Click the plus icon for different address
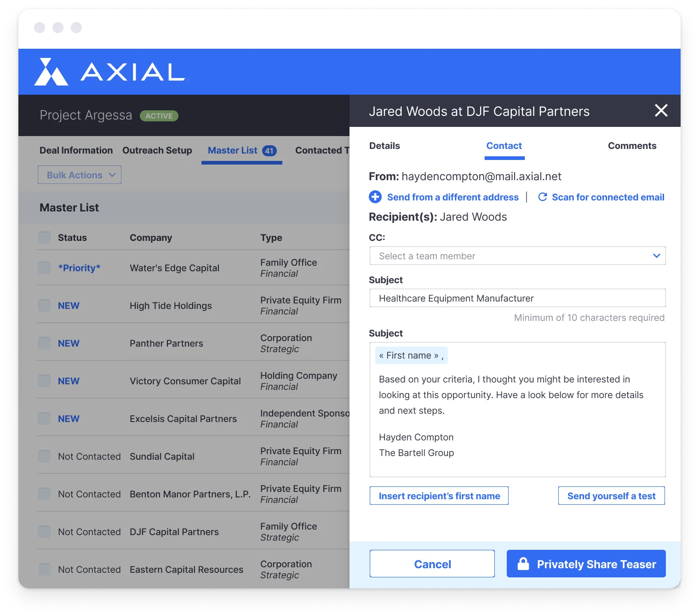 375,197
